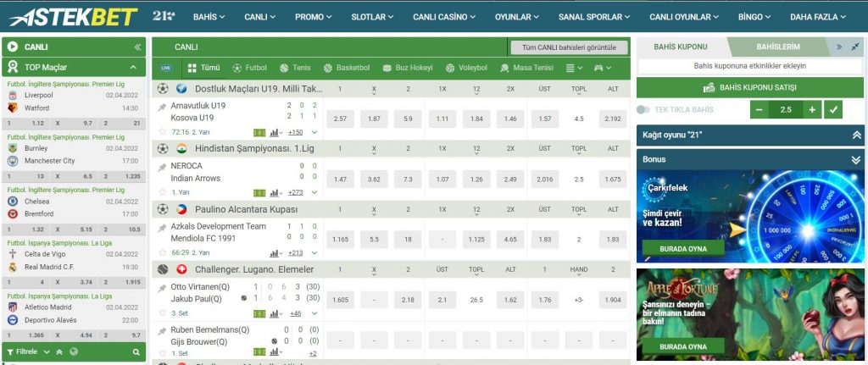Pin the Azkals Development Team match

(x=162, y=228)
